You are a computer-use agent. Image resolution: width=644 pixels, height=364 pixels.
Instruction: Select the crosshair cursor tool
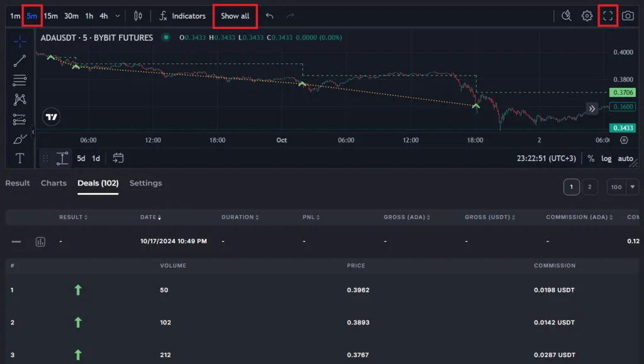(19, 41)
